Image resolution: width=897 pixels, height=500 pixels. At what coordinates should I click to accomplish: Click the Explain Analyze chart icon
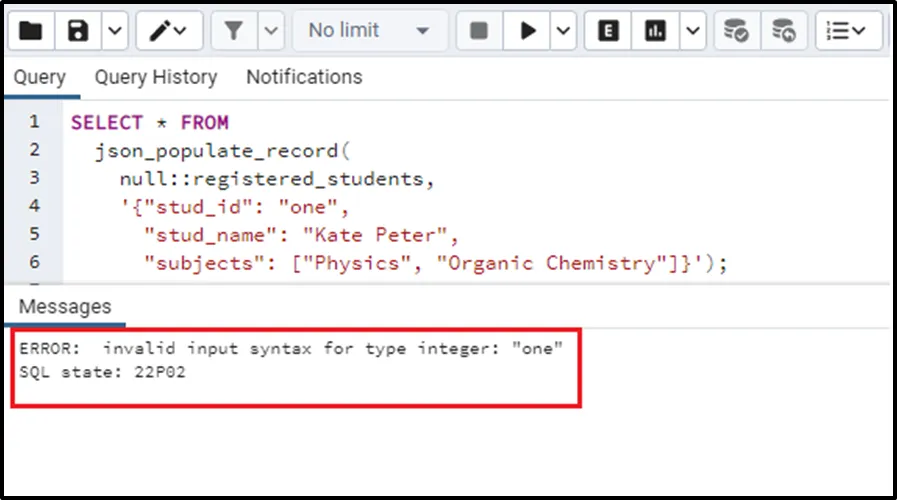click(x=656, y=31)
